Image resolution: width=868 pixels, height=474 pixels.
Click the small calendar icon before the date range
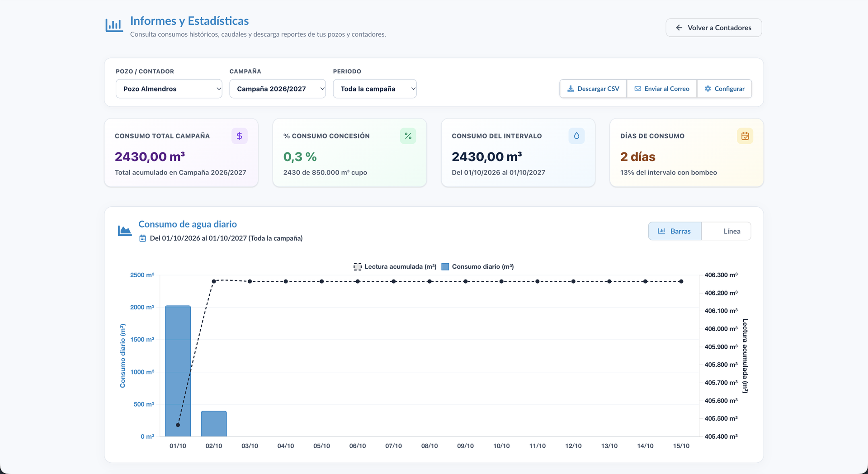coord(142,238)
